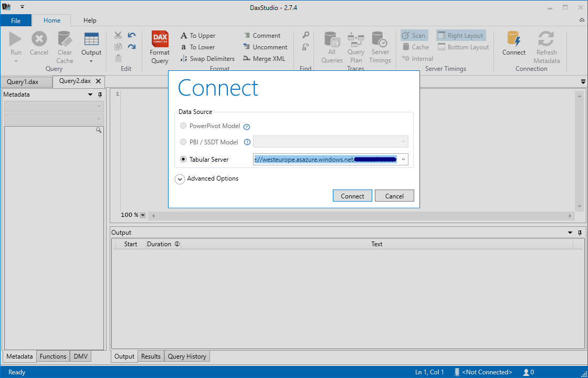Click the Cancel button in dialog
This screenshot has width=588, height=378.
coord(394,196)
